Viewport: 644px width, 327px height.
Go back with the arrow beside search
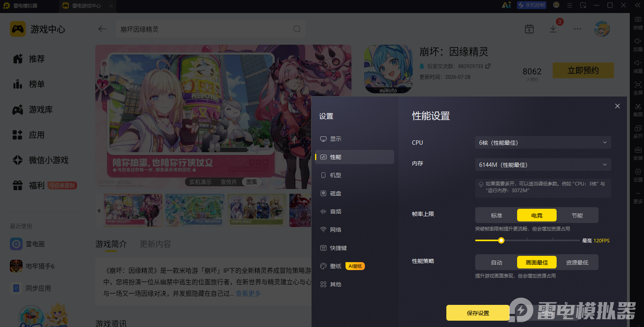[102, 29]
